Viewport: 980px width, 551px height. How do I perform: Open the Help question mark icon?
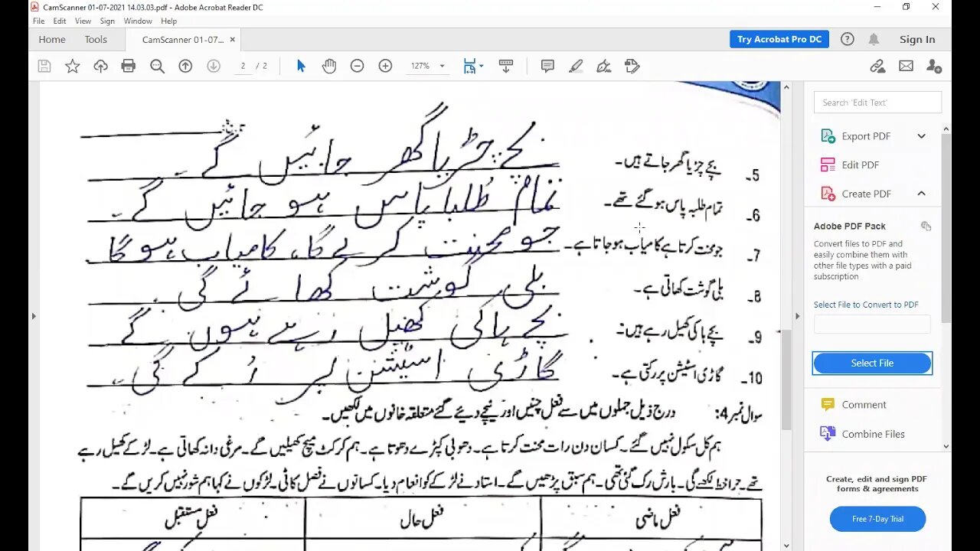coord(847,39)
